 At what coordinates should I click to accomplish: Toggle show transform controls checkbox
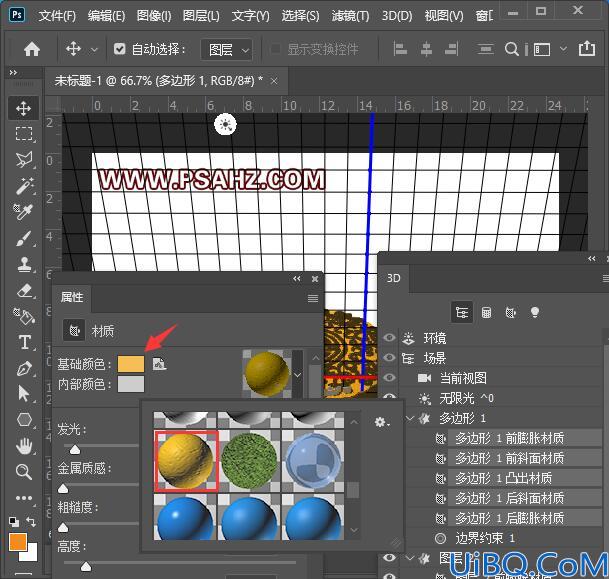[x=275, y=49]
